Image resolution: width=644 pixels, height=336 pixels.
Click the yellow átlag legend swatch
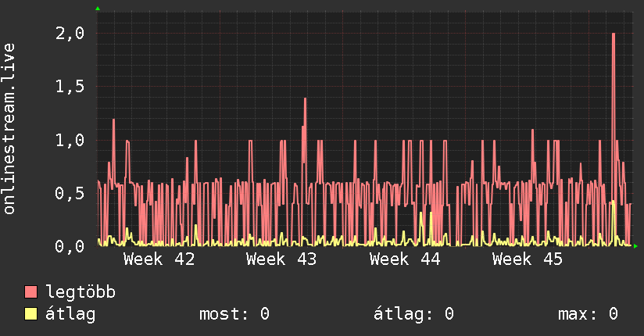pos(30,314)
